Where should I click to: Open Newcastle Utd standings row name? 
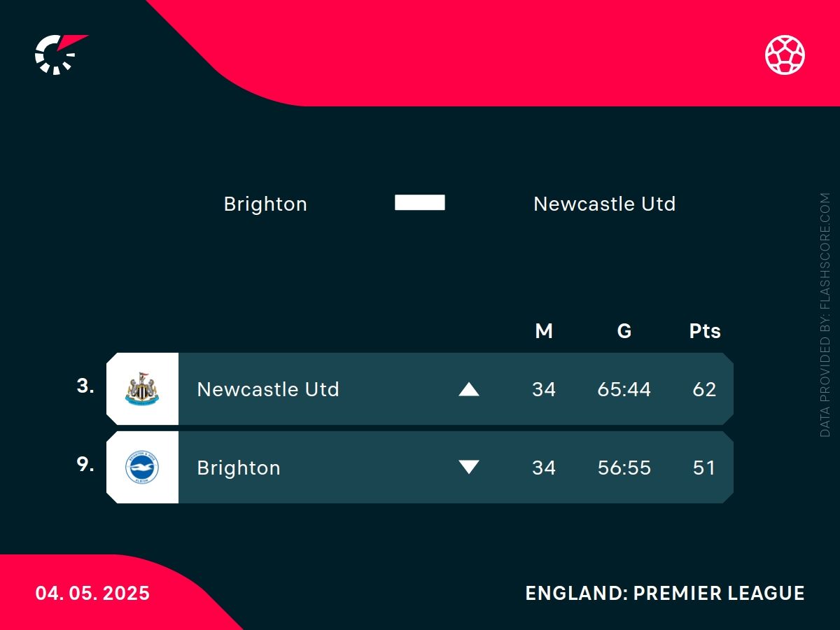pyautogui.click(x=268, y=389)
